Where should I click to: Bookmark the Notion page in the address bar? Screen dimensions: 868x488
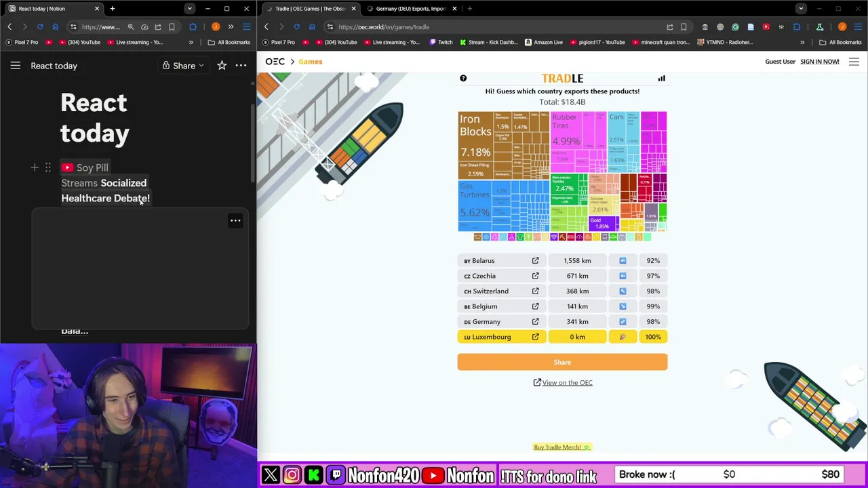[172, 27]
